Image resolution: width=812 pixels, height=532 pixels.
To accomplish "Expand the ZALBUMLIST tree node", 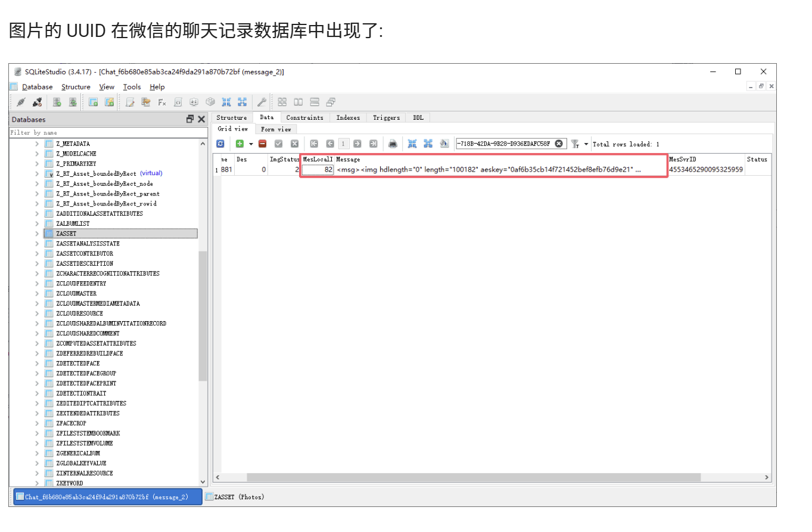I will 37,223.
